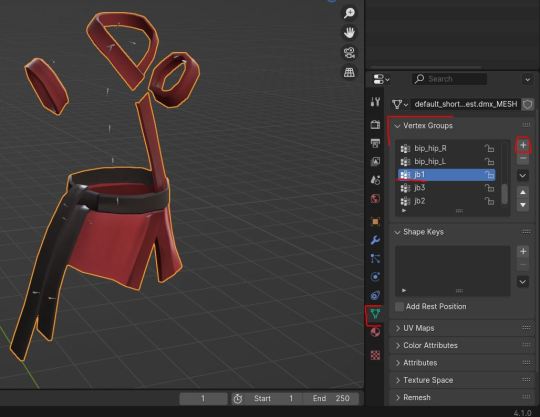Add a new vertex group with plus

point(523,145)
